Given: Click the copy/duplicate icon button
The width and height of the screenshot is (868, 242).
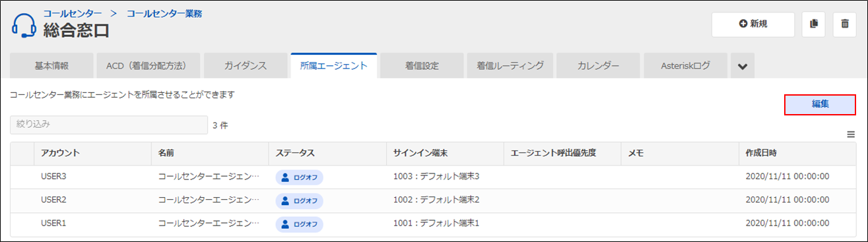Looking at the screenshot, I should coord(813,24).
